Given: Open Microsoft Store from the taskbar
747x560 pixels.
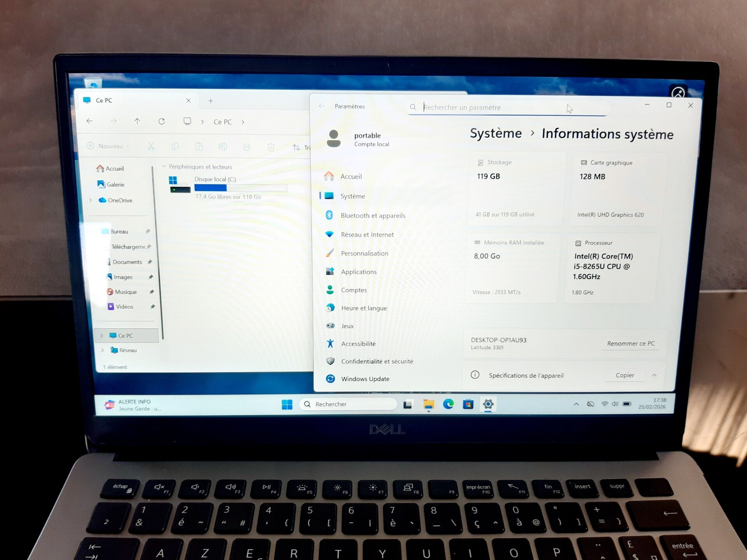Looking at the screenshot, I should [x=468, y=404].
